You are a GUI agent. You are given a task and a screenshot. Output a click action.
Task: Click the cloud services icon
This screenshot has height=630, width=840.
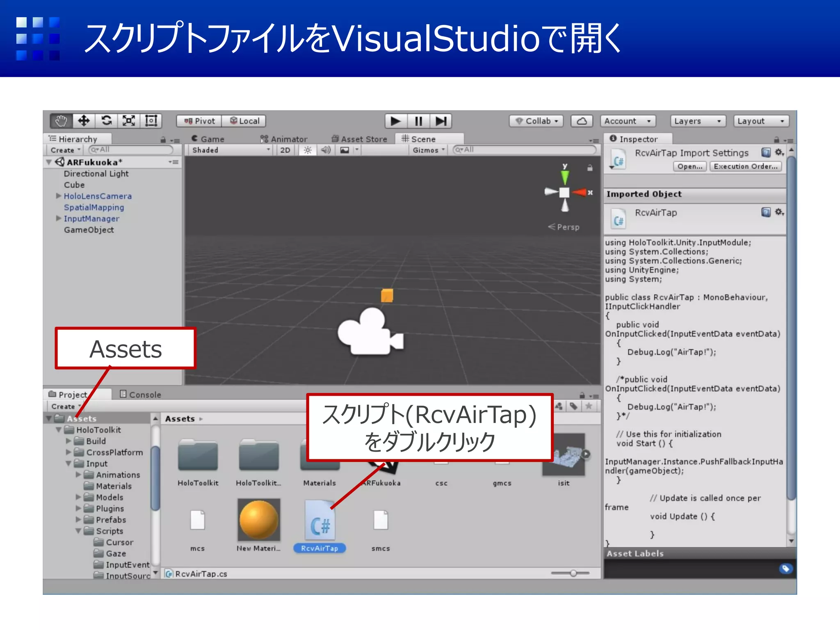pyautogui.click(x=582, y=121)
